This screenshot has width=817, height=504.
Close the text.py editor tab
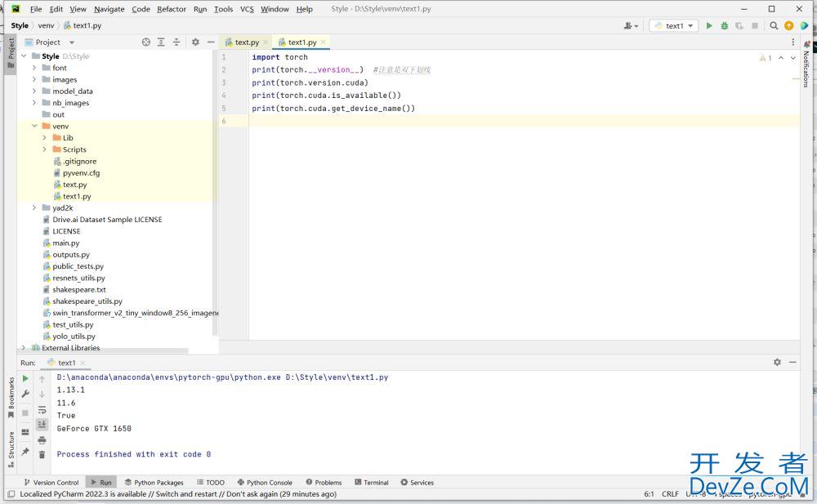266,42
